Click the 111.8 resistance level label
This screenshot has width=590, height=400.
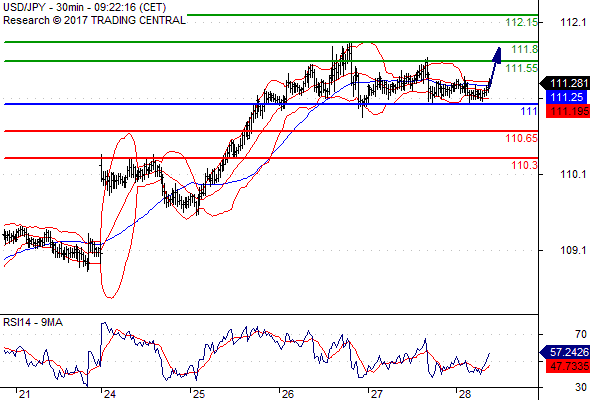[x=524, y=49]
